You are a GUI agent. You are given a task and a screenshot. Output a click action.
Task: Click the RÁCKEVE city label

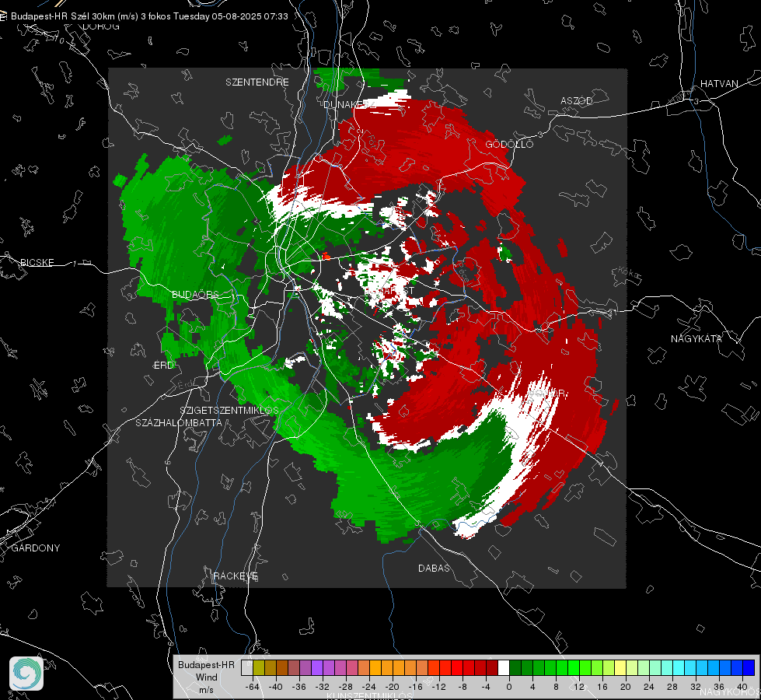coord(236,576)
